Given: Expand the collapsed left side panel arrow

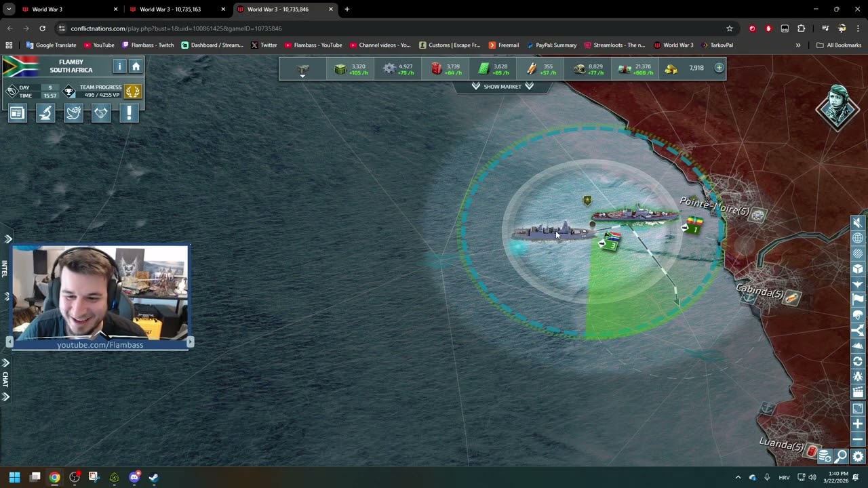Looking at the screenshot, I should coord(7,239).
